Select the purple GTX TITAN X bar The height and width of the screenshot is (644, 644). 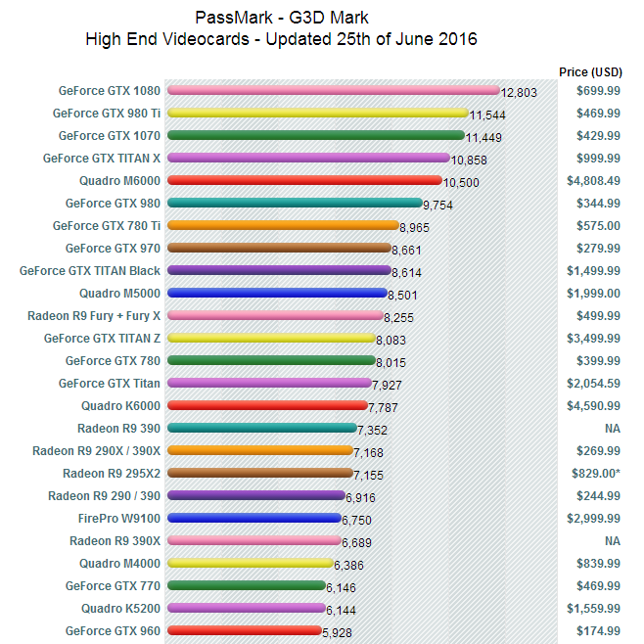click(x=308, y=158)
